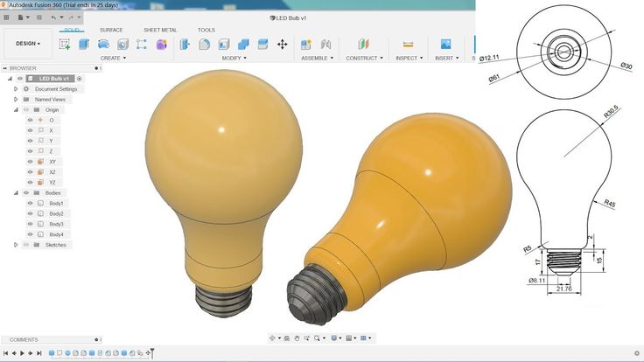
Task: Select the Revolve tool in Create
Action: click(103, 44)
